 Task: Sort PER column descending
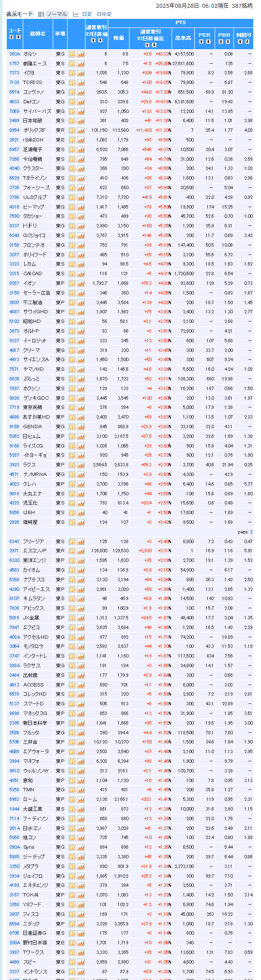[x=208, y=42]
